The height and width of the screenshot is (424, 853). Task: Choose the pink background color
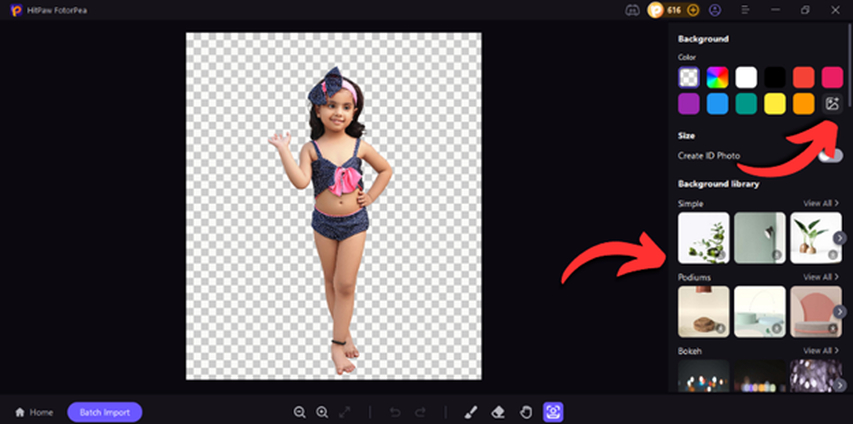tap(832, 77)
